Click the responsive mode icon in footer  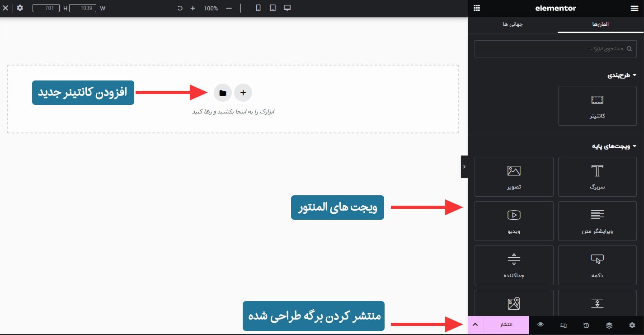563,325
